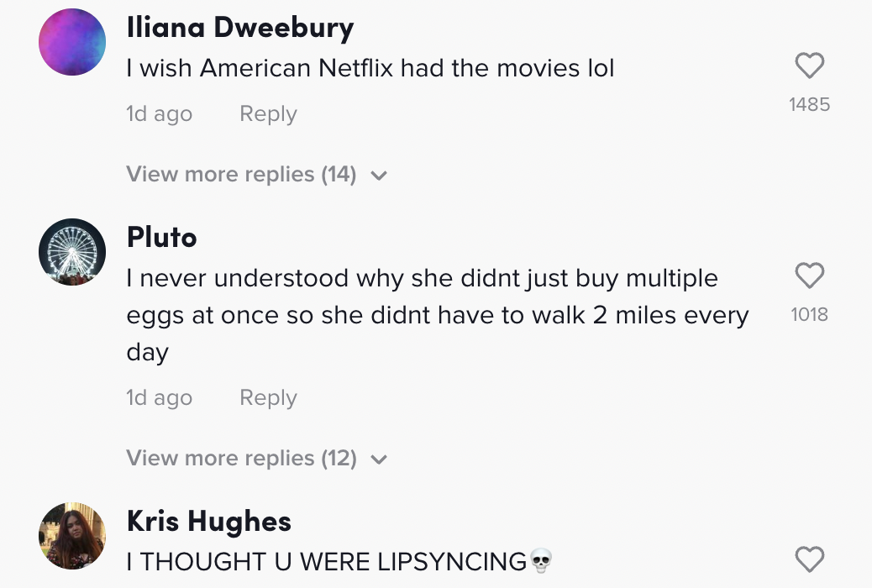Select the American Netflix comment text
The image size is (872, 588).
click(370, 69)
